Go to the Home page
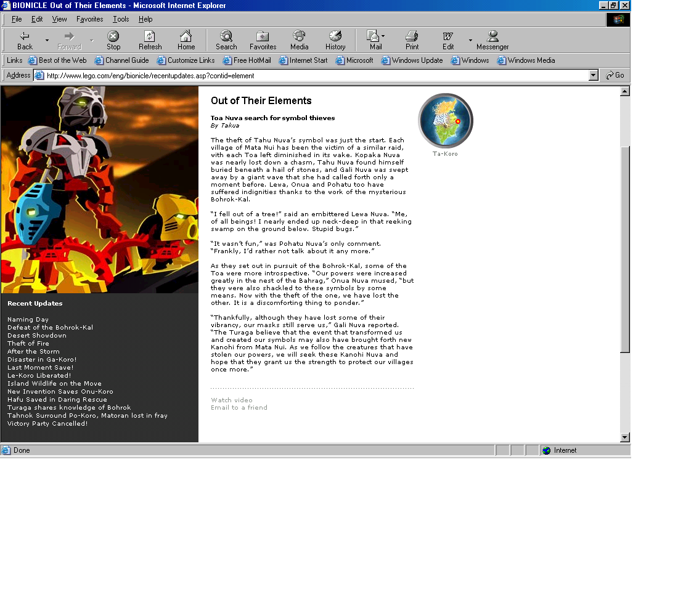The height and width of the screenshot is (616, 678). tap(186, 40)
